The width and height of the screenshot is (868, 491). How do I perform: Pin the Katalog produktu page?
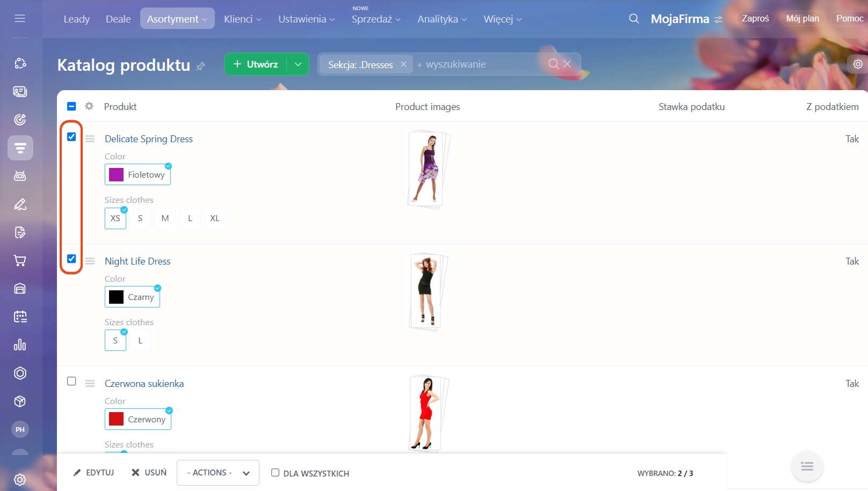201,66
